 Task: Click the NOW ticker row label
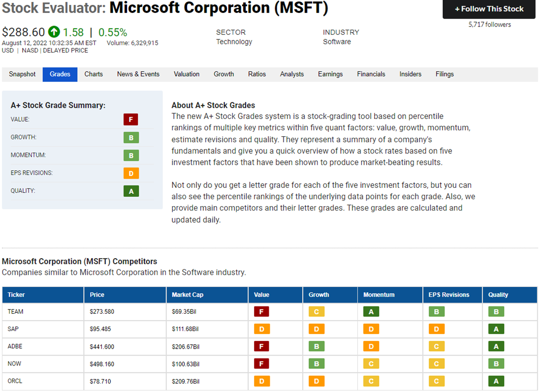[x=14, y=363]
